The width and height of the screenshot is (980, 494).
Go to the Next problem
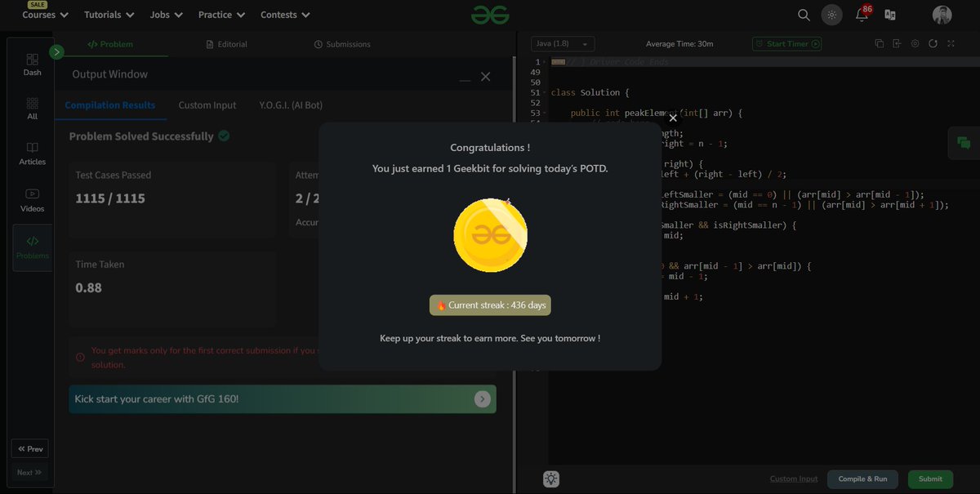tap(29, 472)
